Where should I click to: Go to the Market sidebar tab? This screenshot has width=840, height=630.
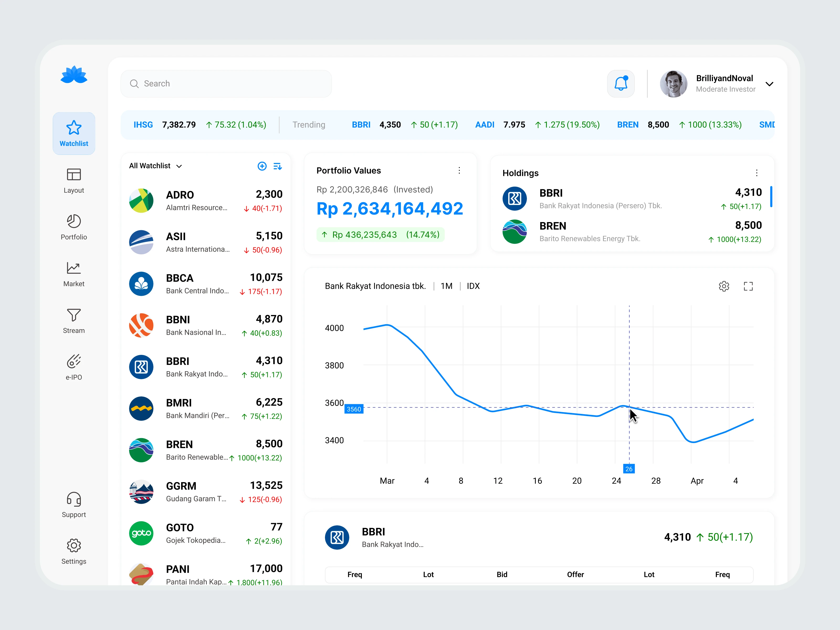[x=74, y=274]
